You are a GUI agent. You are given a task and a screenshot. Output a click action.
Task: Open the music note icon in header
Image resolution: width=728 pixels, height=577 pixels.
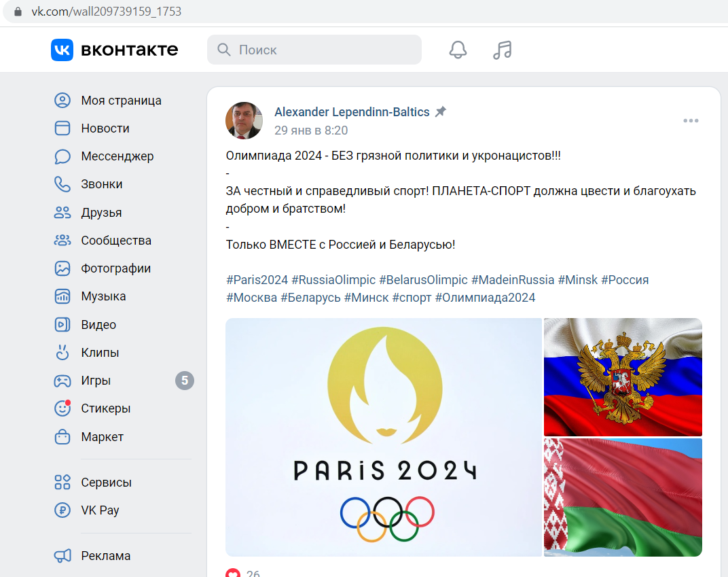point(503,50)
